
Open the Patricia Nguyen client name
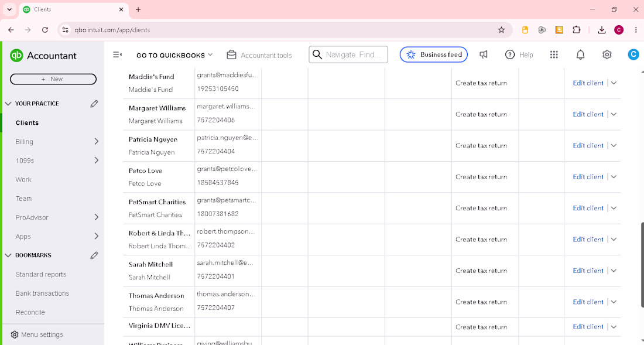coord(153,139)
